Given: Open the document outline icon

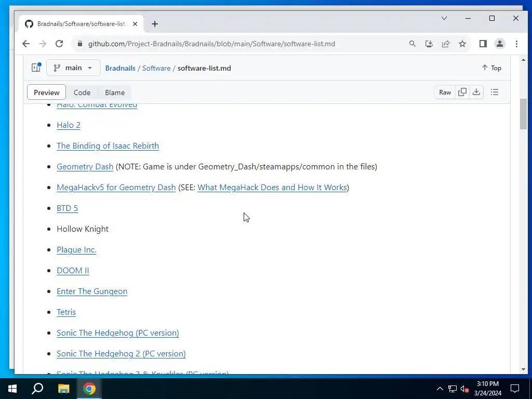Looking at the screenshot, I should click(495, 92).
